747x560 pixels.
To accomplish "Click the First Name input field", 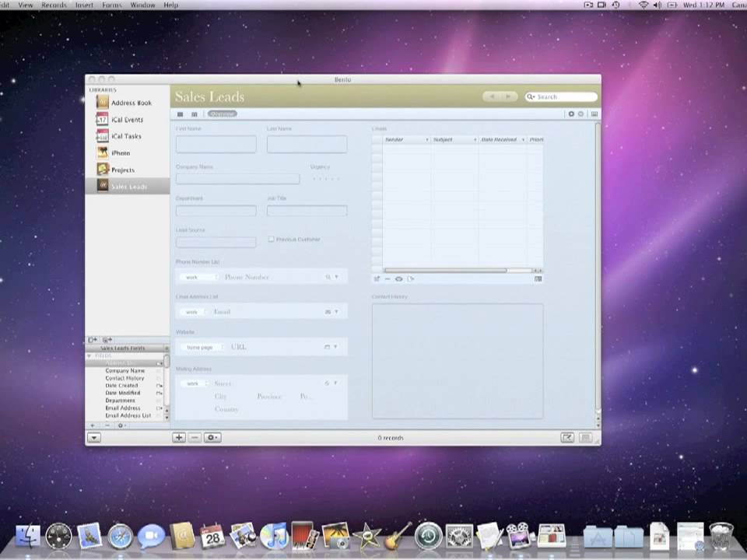I will pyautogui.click(x=216, y=144).
